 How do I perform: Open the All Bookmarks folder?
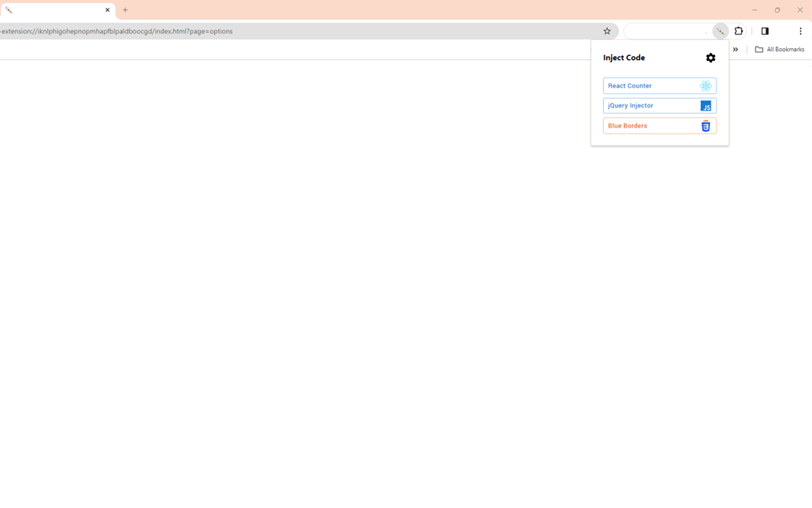click(780, 49)
